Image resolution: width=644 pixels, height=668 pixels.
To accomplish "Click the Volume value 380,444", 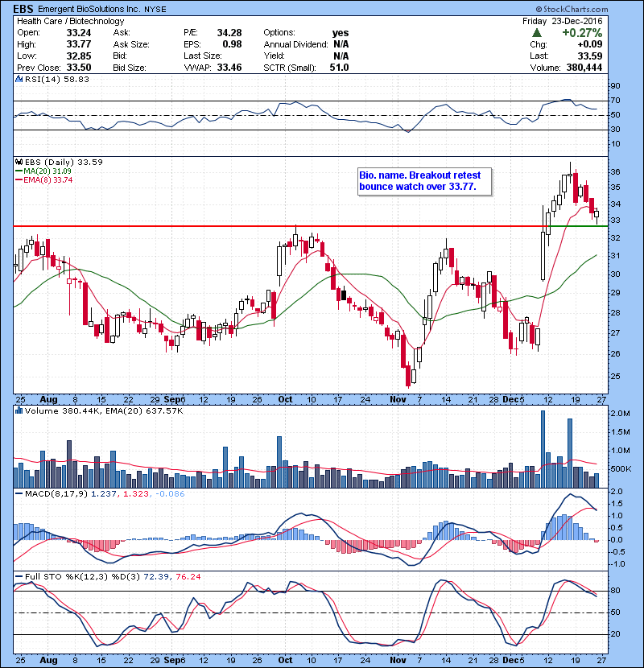I will (584, 68).
